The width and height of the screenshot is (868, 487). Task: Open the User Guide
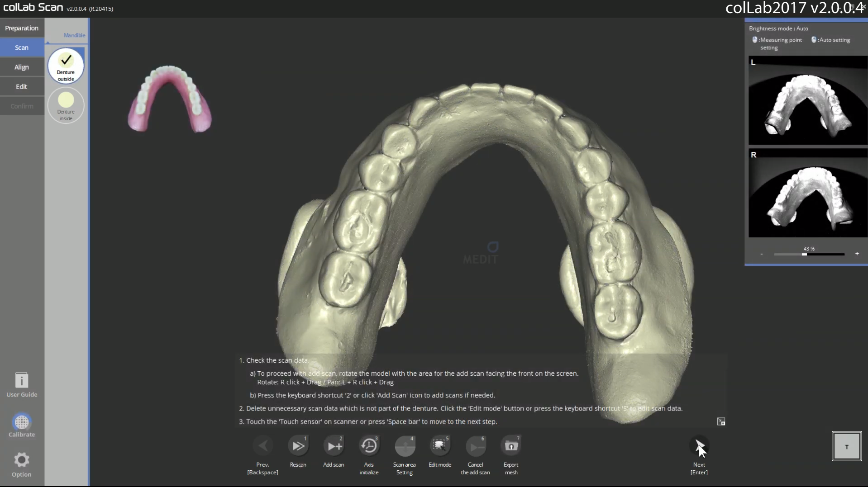pos(22,385)
